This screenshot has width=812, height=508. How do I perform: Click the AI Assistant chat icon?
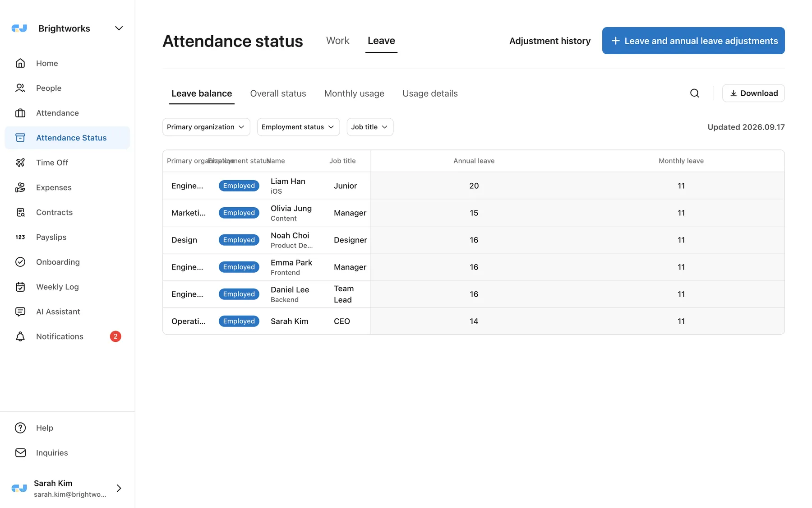(x=20, y=312)
